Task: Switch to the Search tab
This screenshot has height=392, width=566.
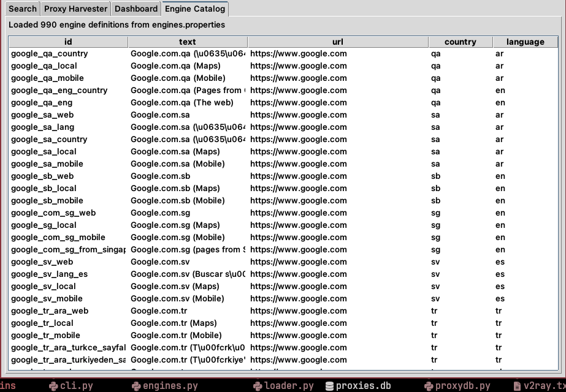Action: pos(22,9)
